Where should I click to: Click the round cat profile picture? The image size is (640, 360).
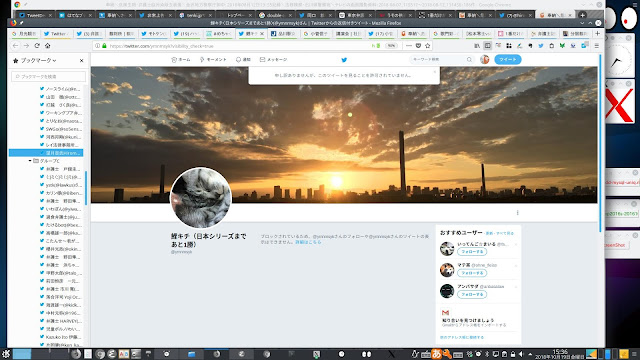201,198
